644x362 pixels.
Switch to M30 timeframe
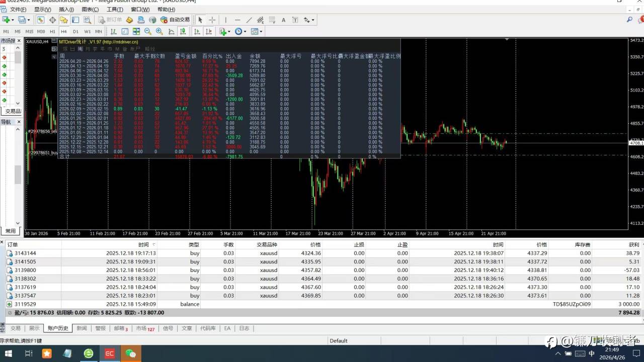[41, 31]
